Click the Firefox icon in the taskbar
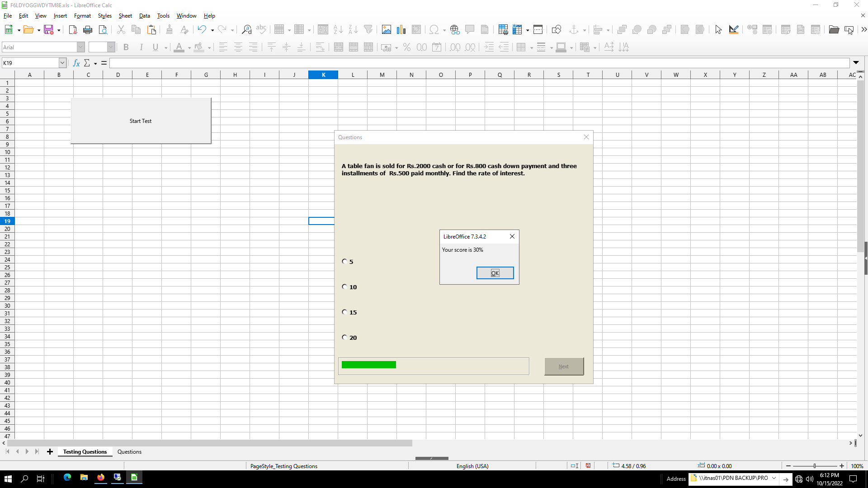Viewport: 868px width, 488px height. click(x=100, y=478)
